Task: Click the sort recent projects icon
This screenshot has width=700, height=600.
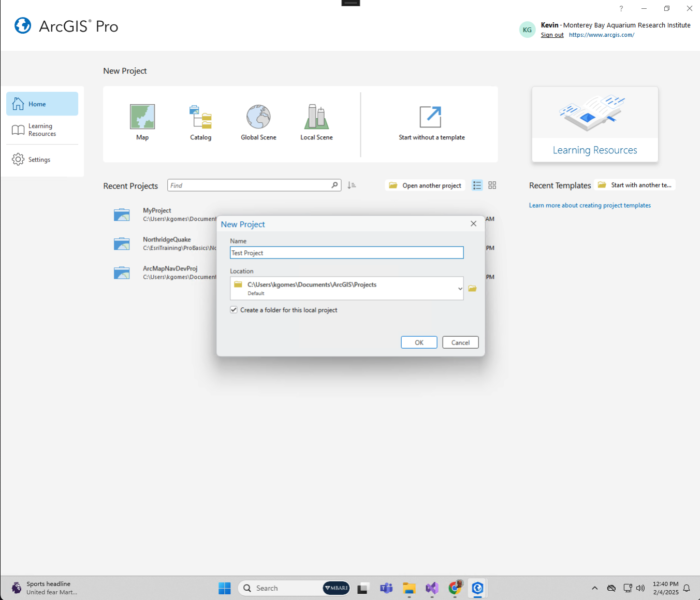Action: click(352, 185)
